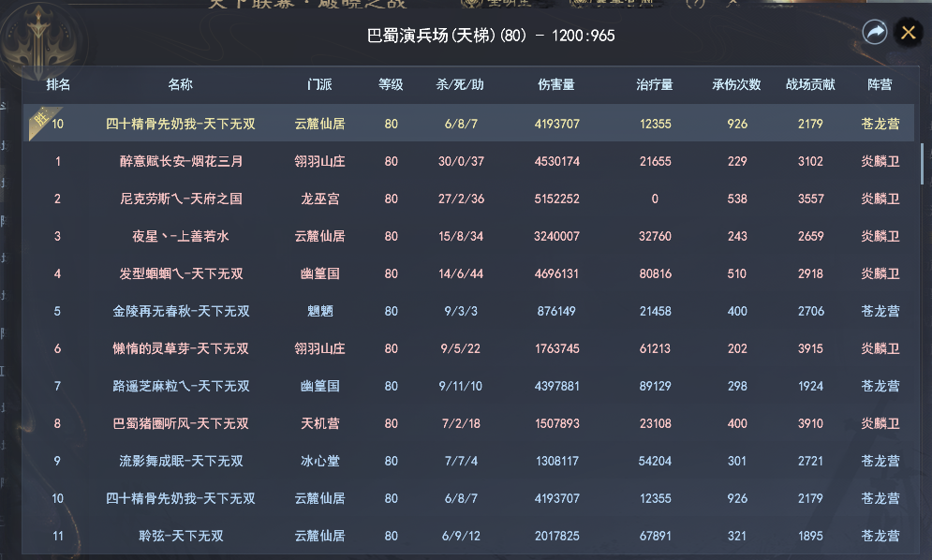This screenshot has height=560, width=932.
Task: Click healing value 89129
Action: click(655, 386)
